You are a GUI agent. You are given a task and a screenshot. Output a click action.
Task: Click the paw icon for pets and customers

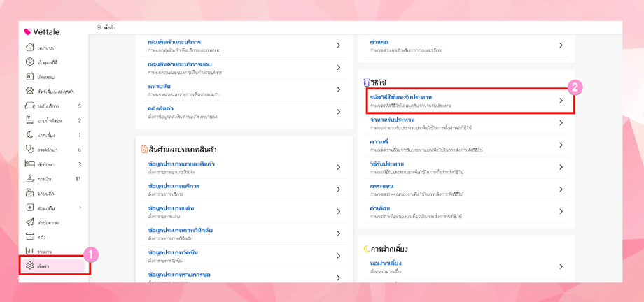coord(30,92)
